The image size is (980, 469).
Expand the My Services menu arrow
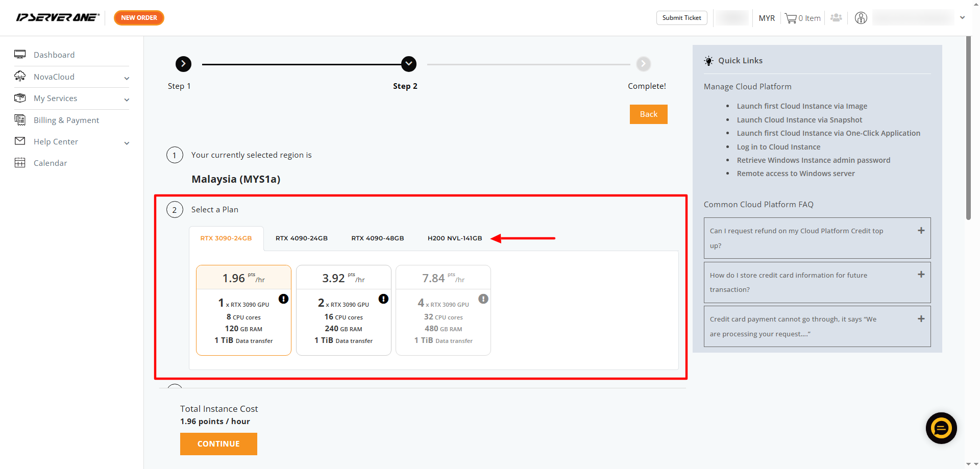(127, 100)
